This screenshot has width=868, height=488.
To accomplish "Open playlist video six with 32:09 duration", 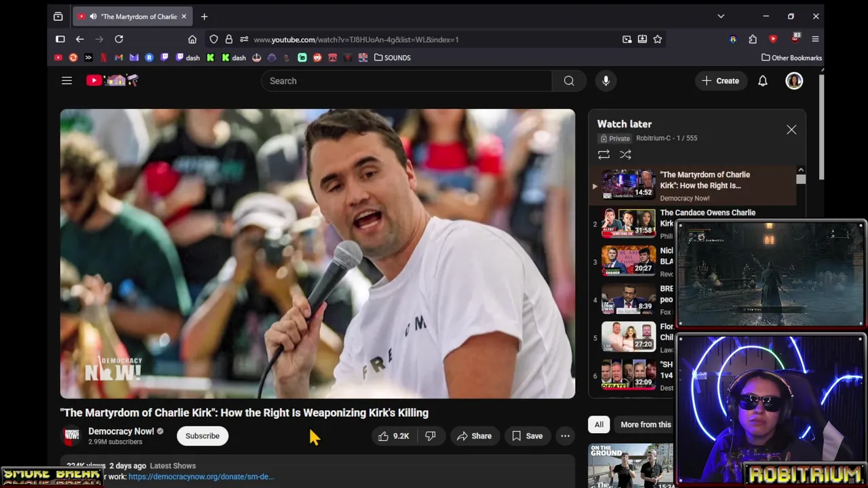I will (x=629, y=375).
